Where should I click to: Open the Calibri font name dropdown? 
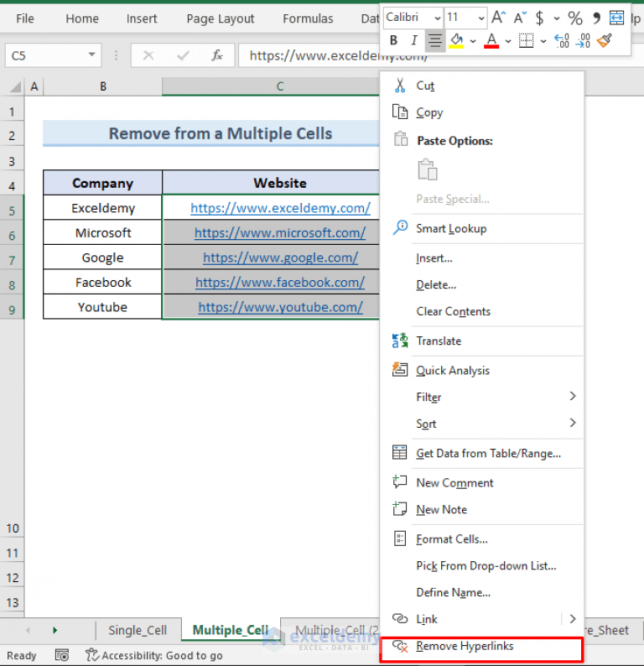point(437,18)
